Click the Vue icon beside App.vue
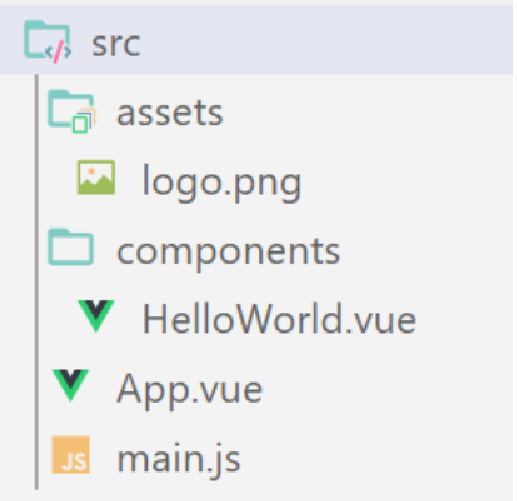Screen dimensions: 517x501 click(x=71, y=385)
